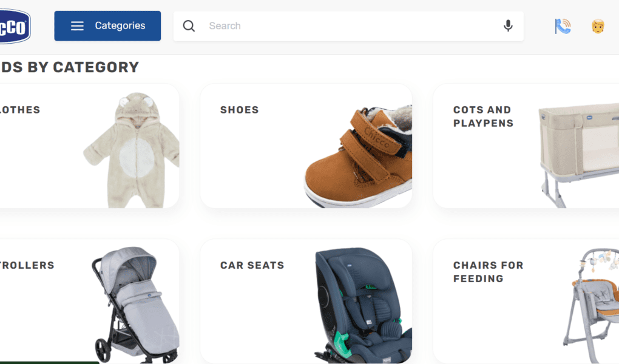Open Cots and Playpens category label
The height and width of the screenshot is (364, 619).
[483, 116]
